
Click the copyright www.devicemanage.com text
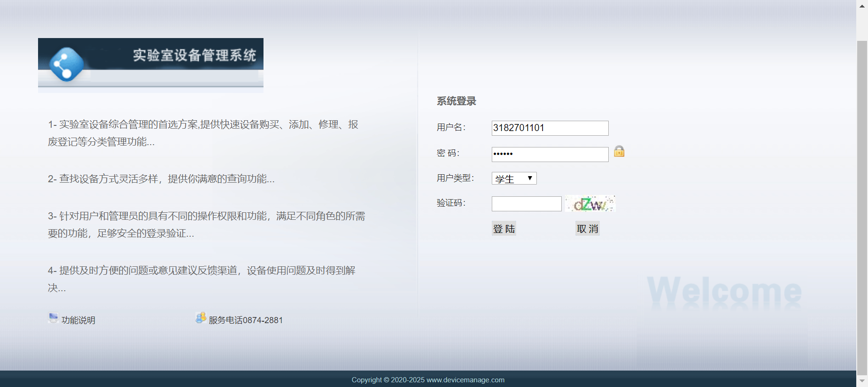(428, 380)
